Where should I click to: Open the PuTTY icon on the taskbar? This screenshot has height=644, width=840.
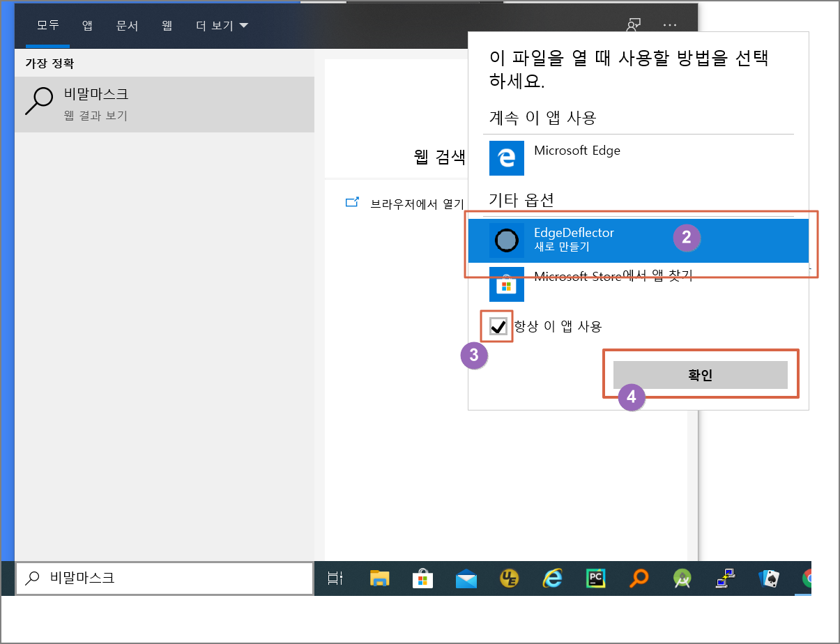[x=726, y=578]
